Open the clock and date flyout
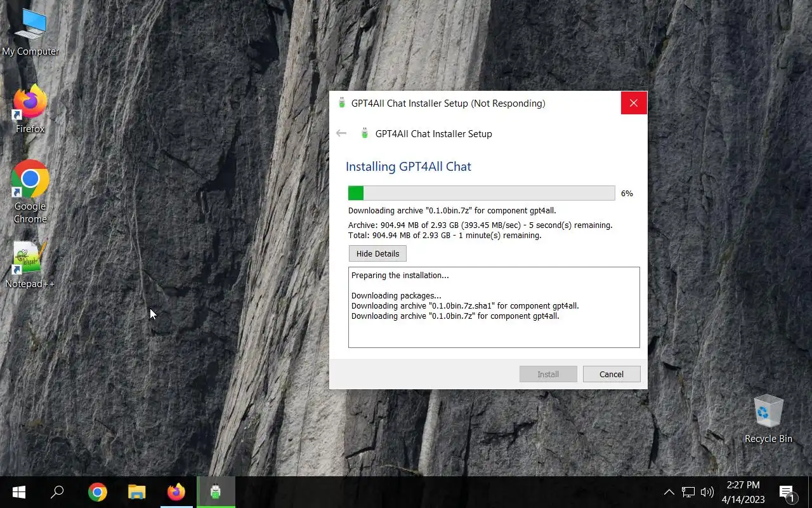The width and height of the screenshot is (812, 508). 743,492
